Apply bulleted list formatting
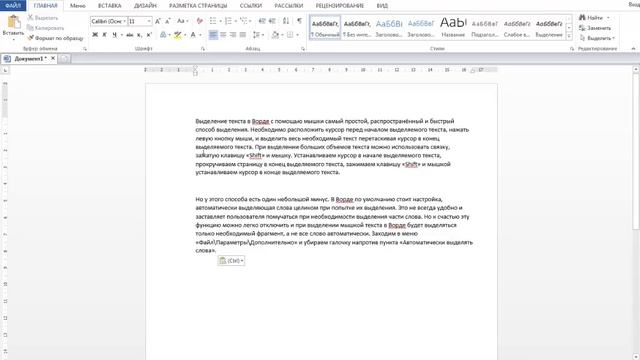Image resolution: width=640 pixels, height=360 pixels. [213, 21]
